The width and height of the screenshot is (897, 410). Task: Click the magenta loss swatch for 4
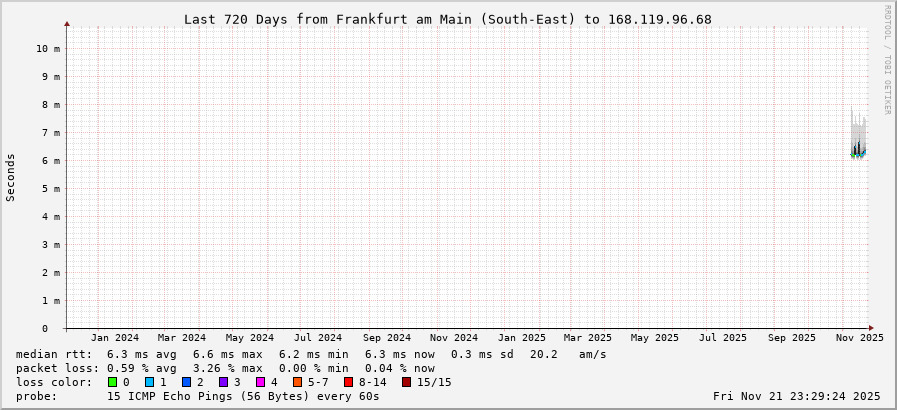260,382
